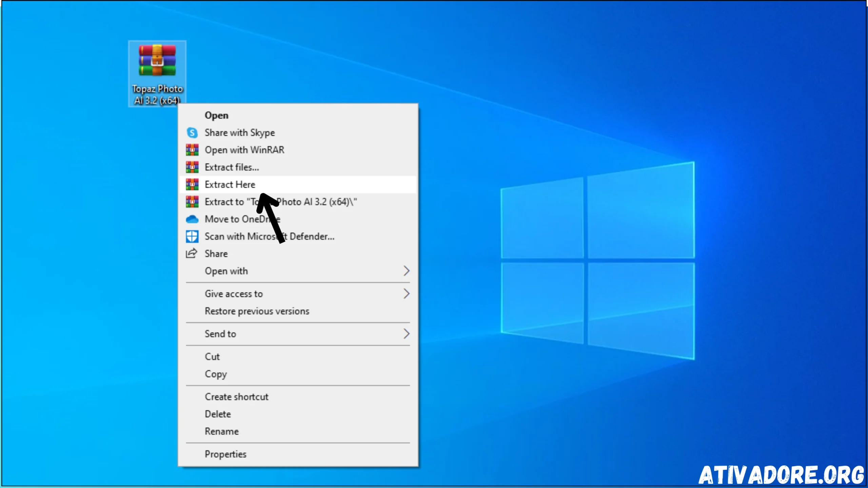Click the Skype icon in context menu
The height and width of the screenshot is (488, 868).
(192, 133)
